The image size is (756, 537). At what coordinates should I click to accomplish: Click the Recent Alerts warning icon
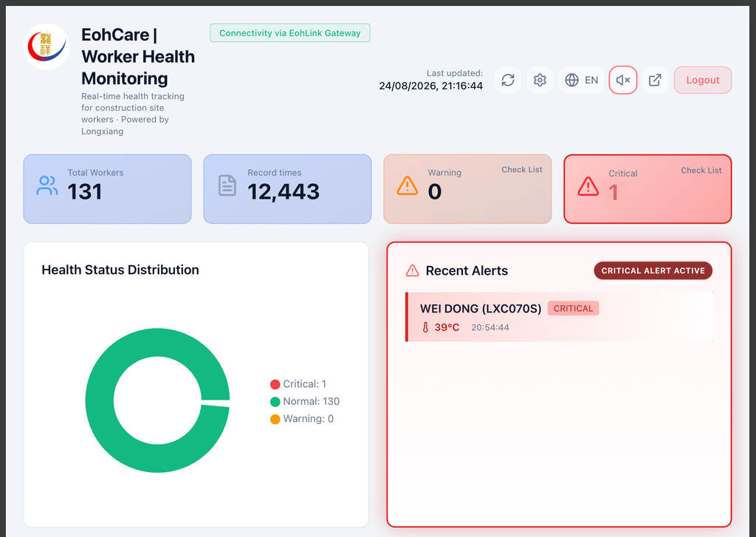coord(412,270)
